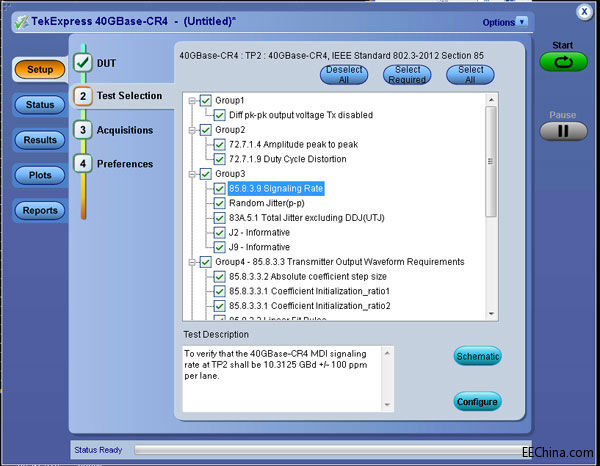Image resolution: width=600 pixels, height=466 pixels.
Task: Select J9 - Informative row text
Action: [259, 247]
